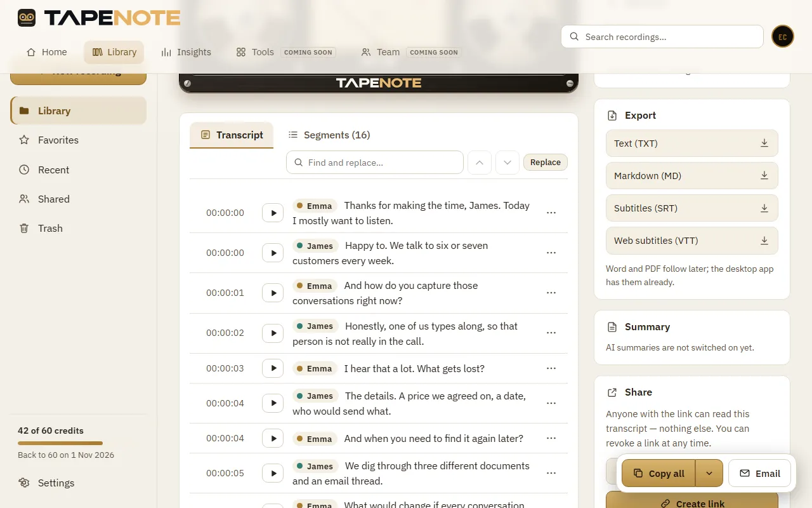This screenshot has width=812, height=508.
Task: Open Recent in the sidebar
Action: 79,170
